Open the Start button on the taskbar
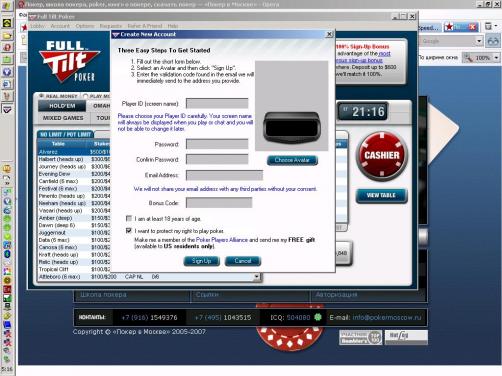Image resolution: width=502 pixels, height=376 pixels. click(7, 6)
